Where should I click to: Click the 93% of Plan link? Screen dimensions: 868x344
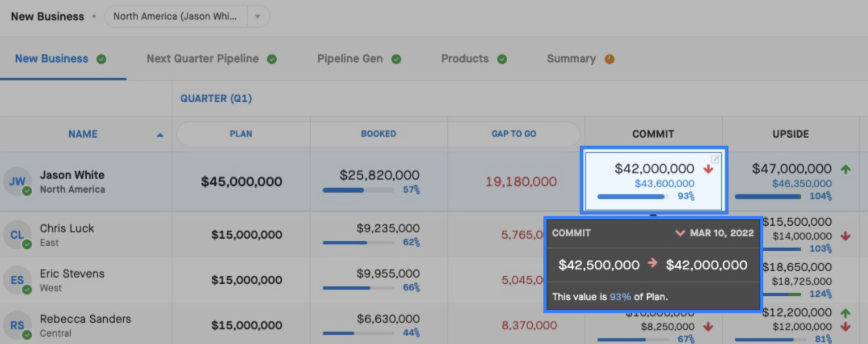[620, 297]
